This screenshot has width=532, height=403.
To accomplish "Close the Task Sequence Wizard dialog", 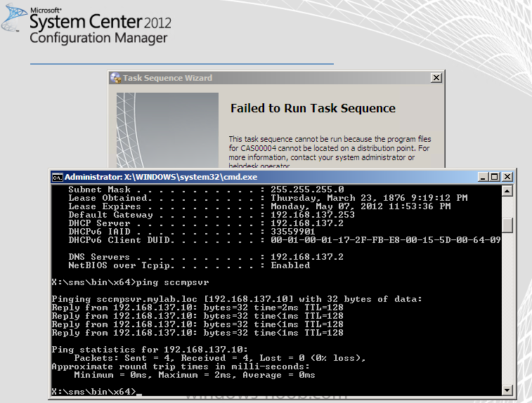I will tap(436, 78).
